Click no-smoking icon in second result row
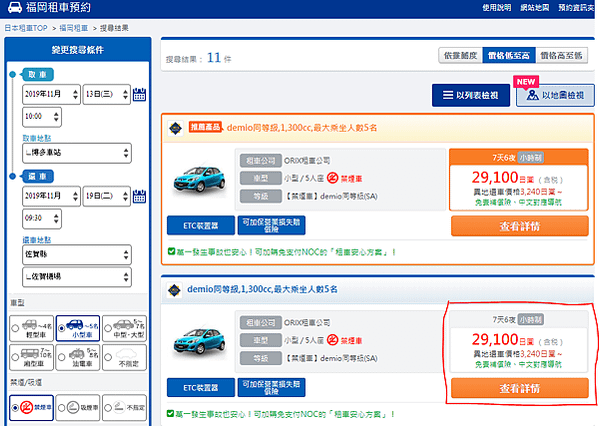Image resolution: width=599 pixels, height=426 pixels. click(x=332, y=340)
